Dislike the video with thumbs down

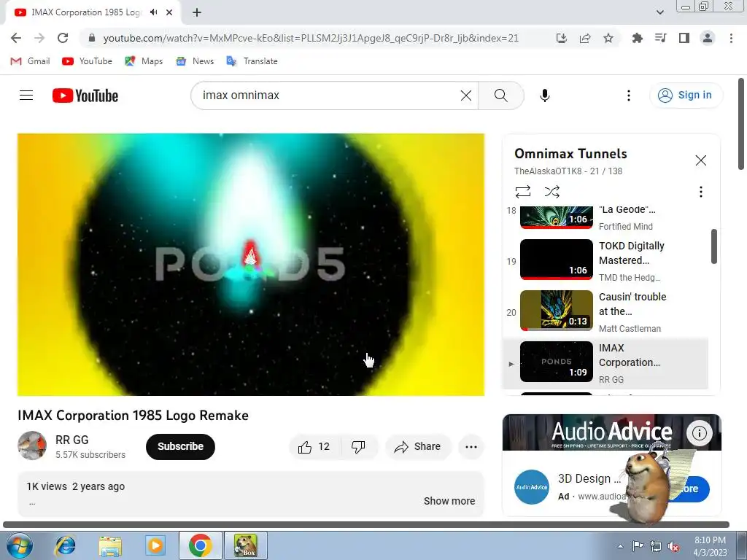[x=358, y=447]
